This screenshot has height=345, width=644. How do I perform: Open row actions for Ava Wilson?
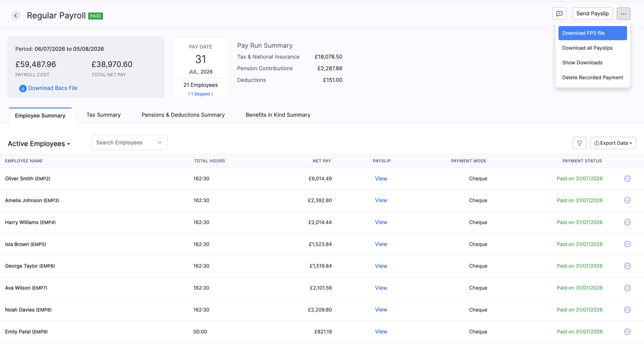627,288
